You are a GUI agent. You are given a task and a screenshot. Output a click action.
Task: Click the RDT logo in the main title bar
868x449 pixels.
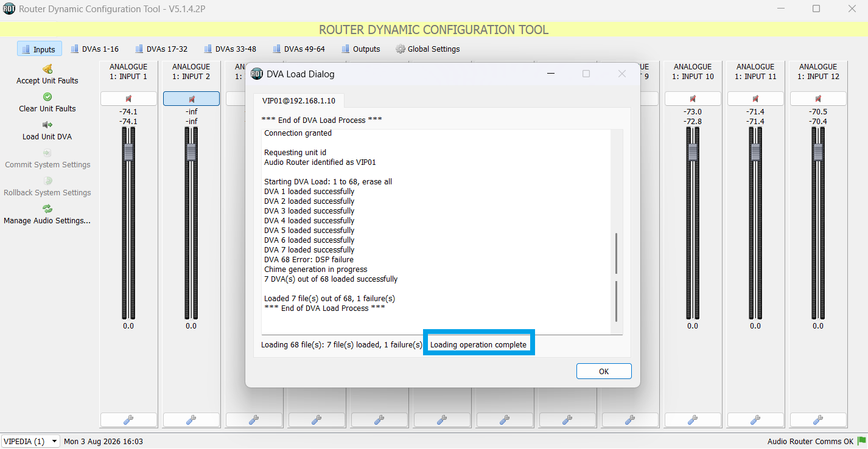(9, 9)
